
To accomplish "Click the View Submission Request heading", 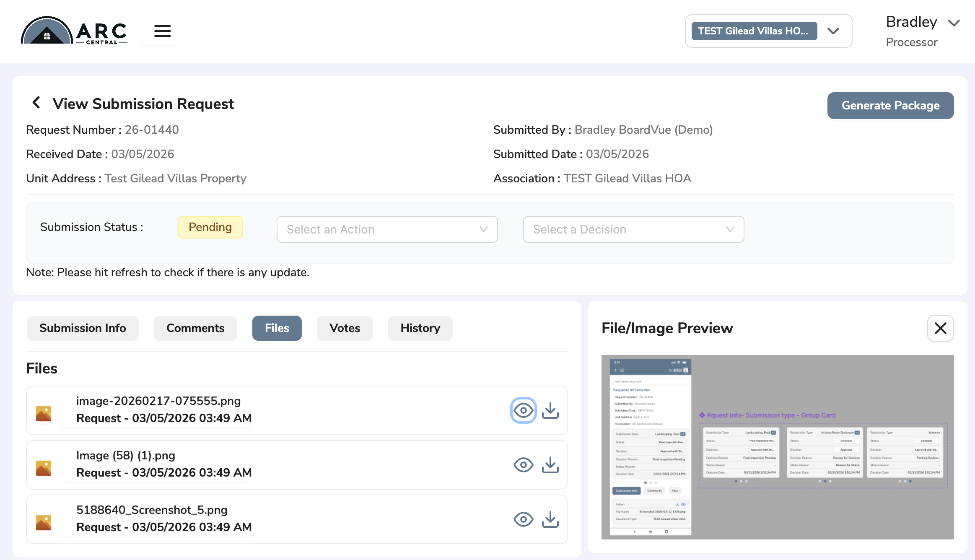I will point(143,104).
